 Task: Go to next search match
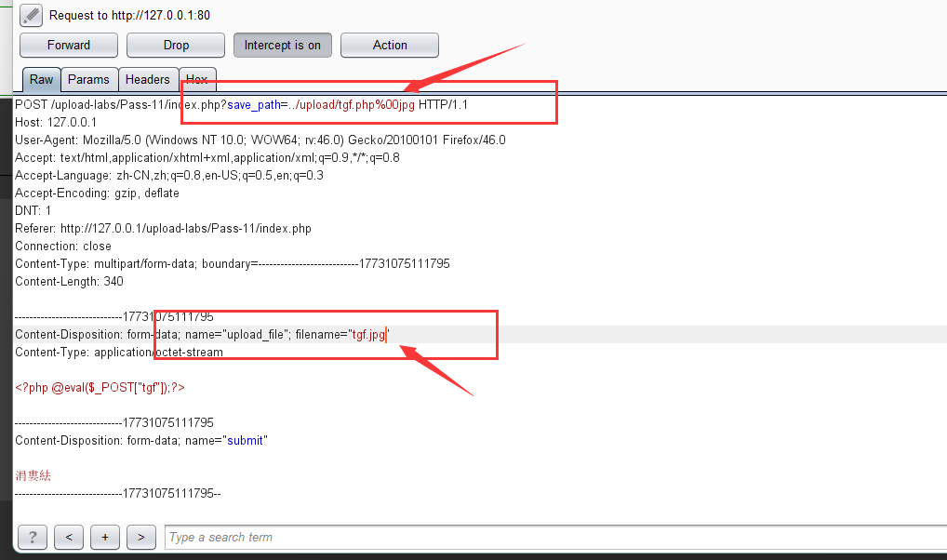point(141,537)
